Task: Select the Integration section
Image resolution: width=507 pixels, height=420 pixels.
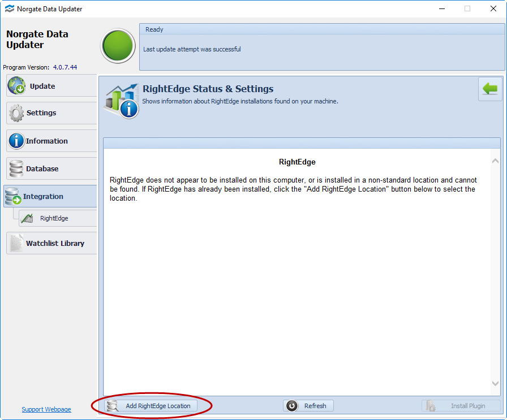Action: [x=50, y=196]
